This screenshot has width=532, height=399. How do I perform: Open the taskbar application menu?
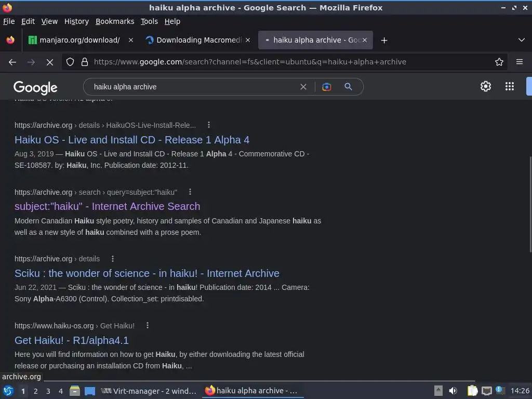[8, 391]
